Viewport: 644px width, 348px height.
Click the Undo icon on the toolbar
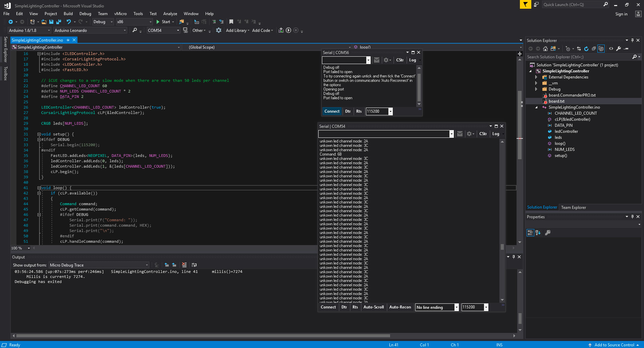pos(68,21)
